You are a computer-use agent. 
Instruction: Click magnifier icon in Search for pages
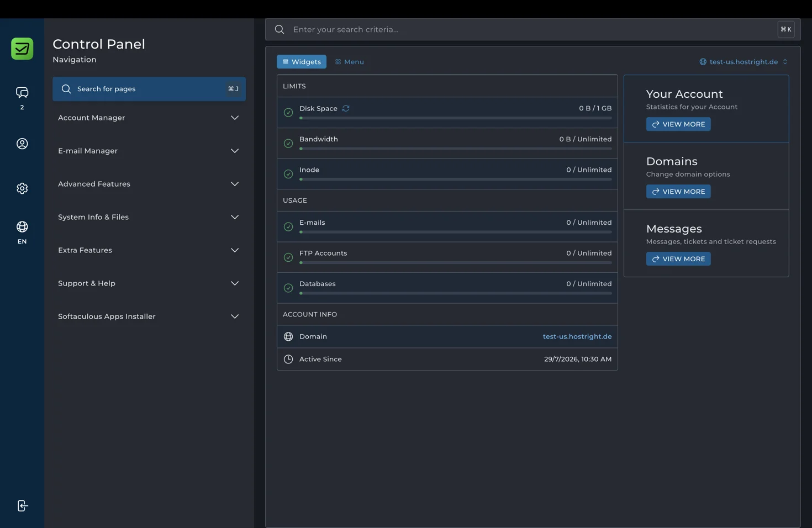[x=66, y=89]
